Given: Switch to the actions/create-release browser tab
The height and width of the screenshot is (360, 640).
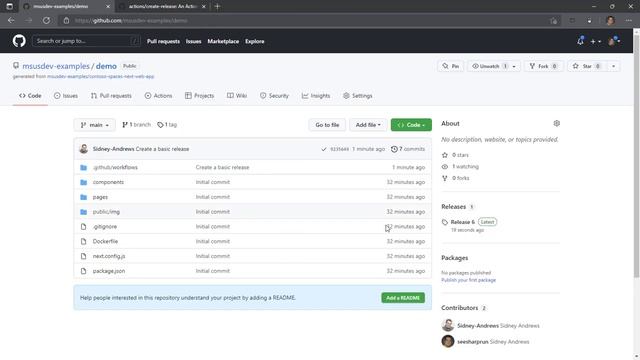Looking at the screenshot, I should (162, 7).
